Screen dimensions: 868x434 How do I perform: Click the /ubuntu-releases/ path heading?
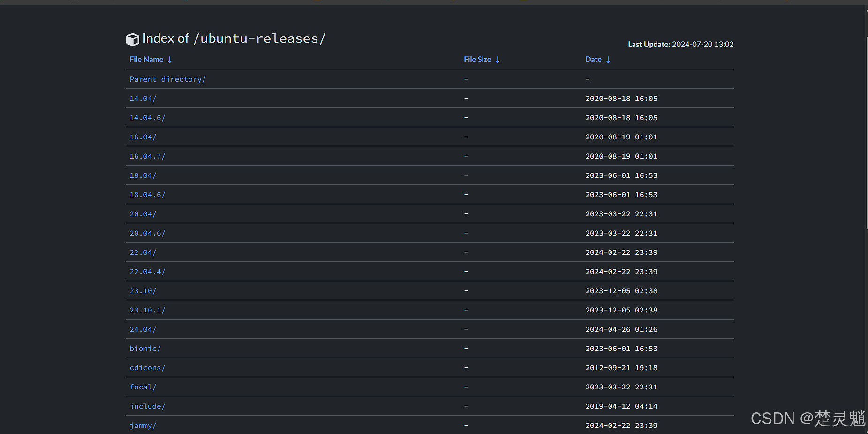tap(259, 38)
